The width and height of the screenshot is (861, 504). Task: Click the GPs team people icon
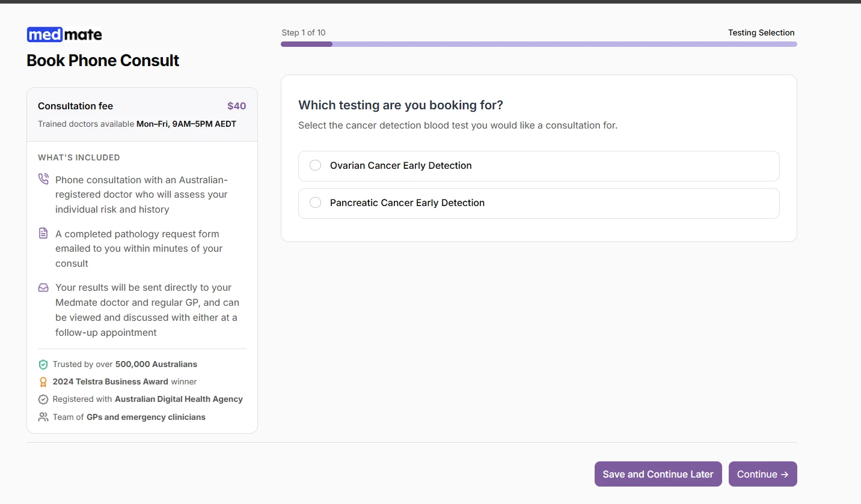coord(43,417)
